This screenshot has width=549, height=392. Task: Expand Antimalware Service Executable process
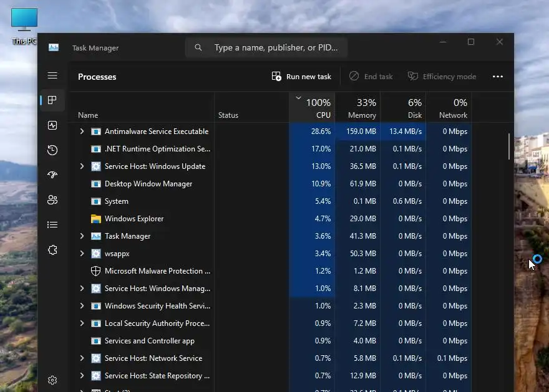[x=82, y=131]
